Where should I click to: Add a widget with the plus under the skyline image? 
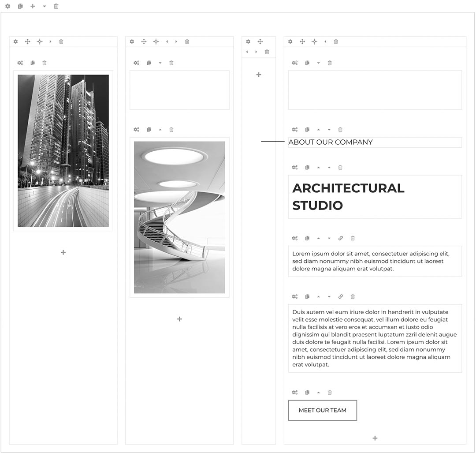pyautogui.click(x=63, y=252)
